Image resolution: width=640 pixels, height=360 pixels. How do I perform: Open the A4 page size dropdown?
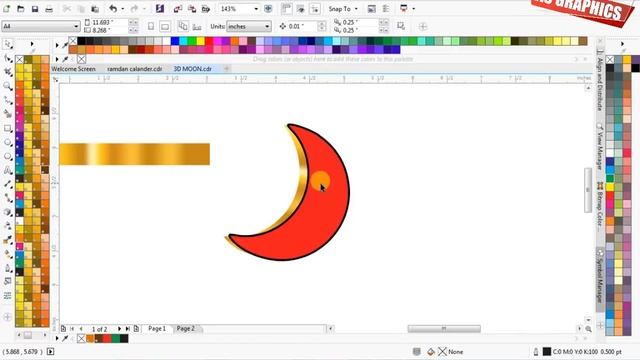(76, 27)
